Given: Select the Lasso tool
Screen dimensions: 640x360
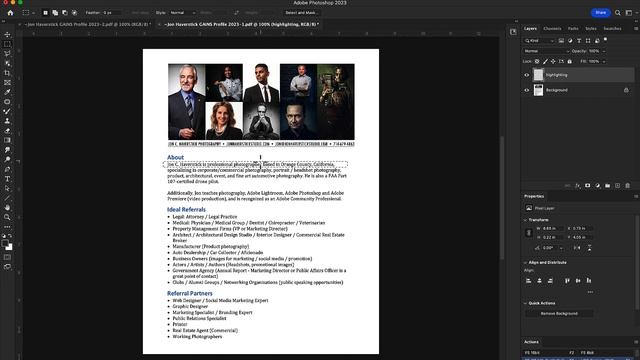Looking at the screenshot, I should (7, 53).
